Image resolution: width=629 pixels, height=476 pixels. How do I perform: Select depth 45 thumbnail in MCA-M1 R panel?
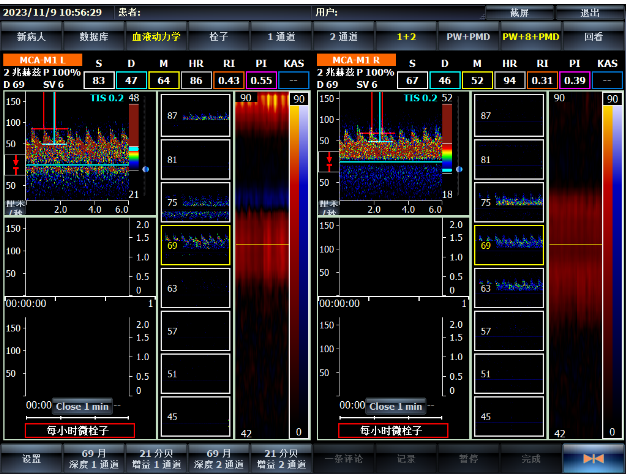[509, 417]
